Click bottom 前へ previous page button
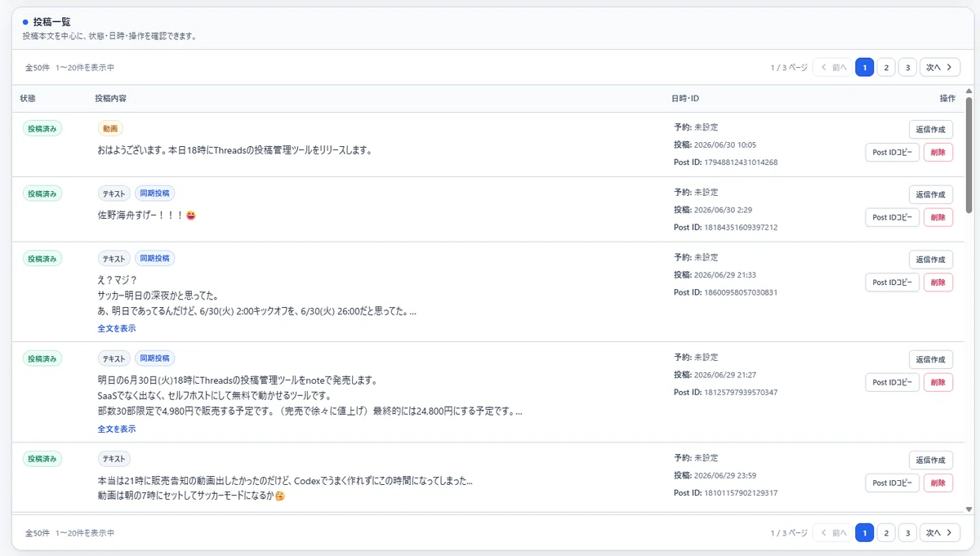 click(x=833, y=533)
